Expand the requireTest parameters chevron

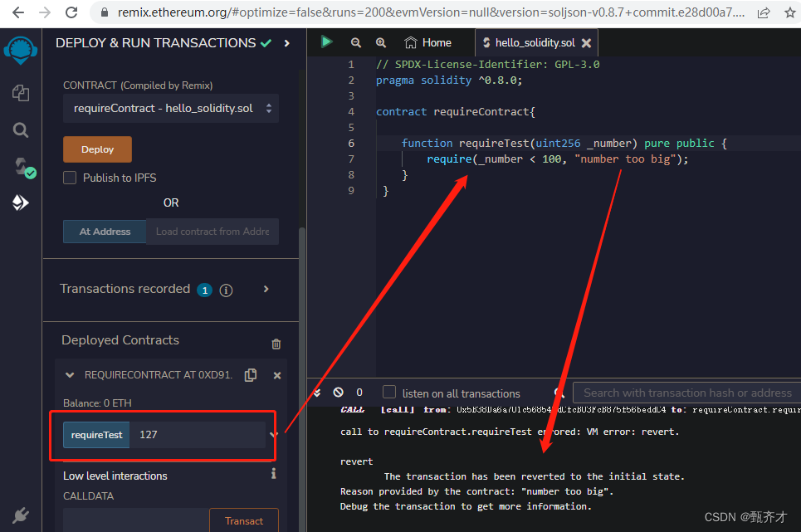[x=273, y=435]
